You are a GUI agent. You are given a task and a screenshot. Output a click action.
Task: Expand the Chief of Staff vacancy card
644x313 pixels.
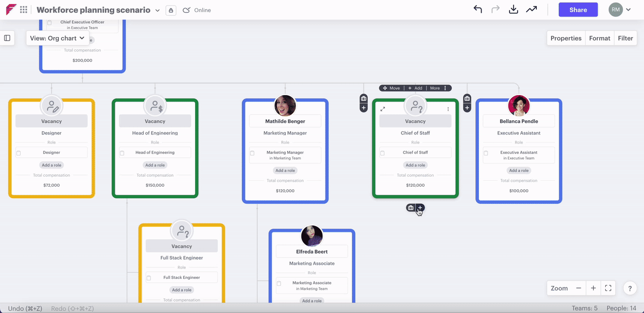[x=382, y=109]
